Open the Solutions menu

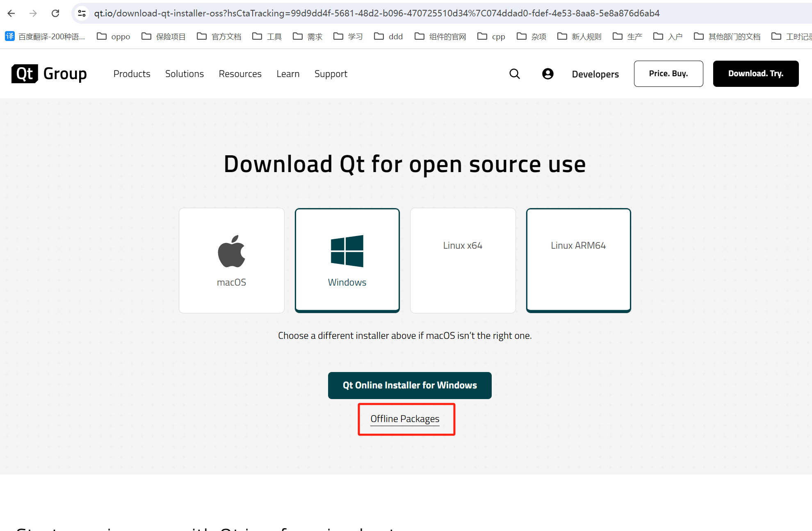[185, 74]
